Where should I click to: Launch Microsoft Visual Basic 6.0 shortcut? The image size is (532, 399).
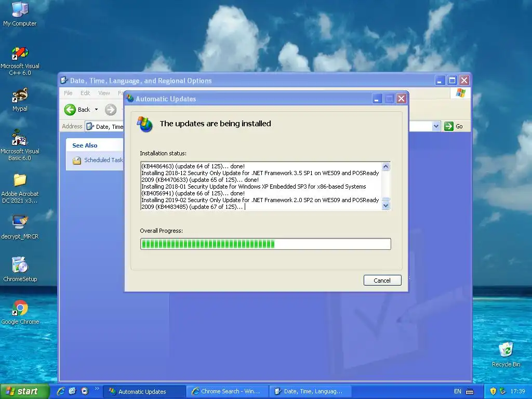point(20,145)
